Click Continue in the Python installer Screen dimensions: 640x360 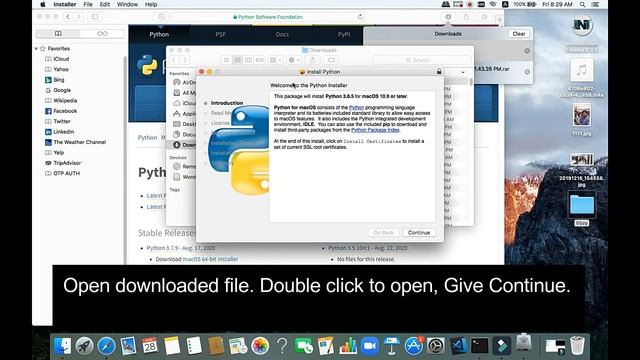pos(419,233)
